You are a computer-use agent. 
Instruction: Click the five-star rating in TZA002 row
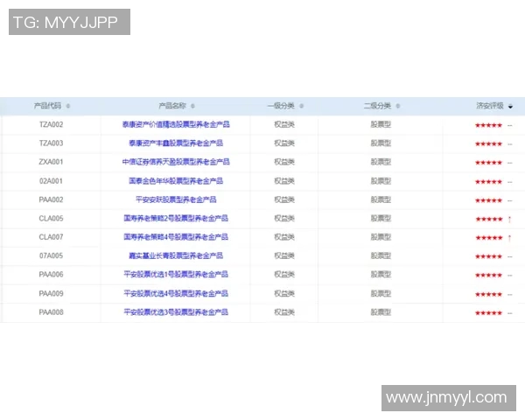(488, 125)
